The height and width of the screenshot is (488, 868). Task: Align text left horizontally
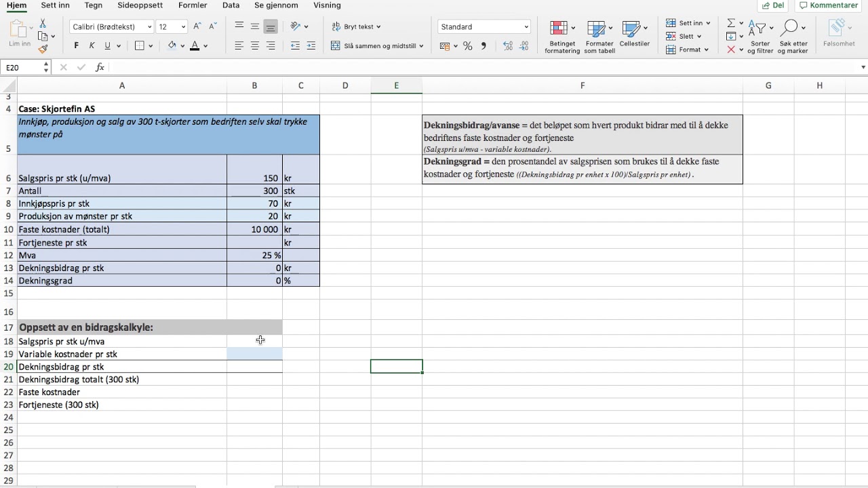click(239, 46)
